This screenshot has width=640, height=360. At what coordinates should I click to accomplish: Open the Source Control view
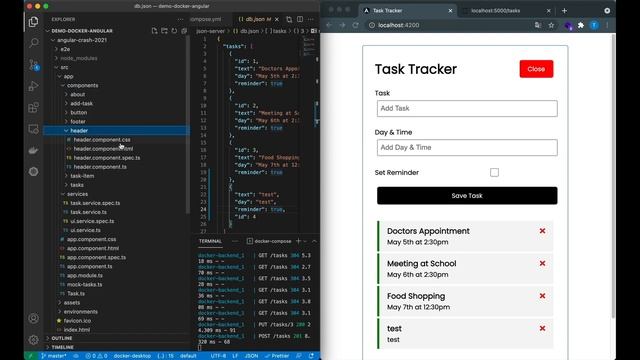point(33,64)
